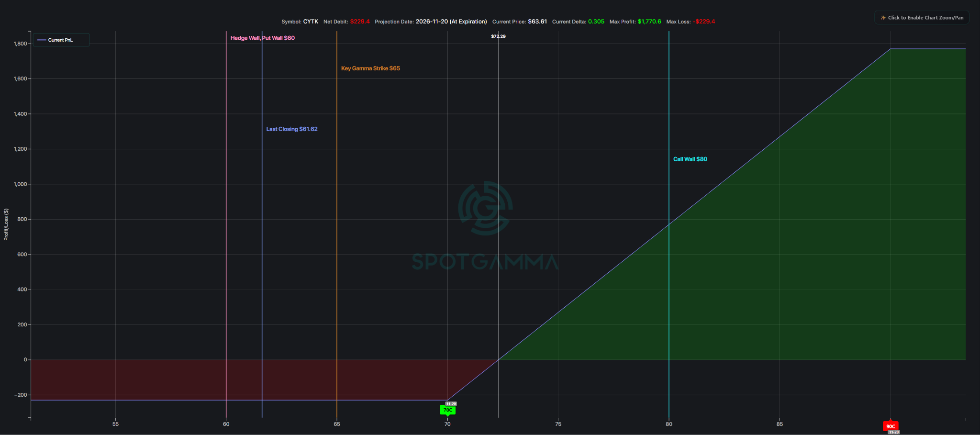Click the Key Gamma Strike $65 label
Screen dimensions: 980x435
click(x=370, y=68)
